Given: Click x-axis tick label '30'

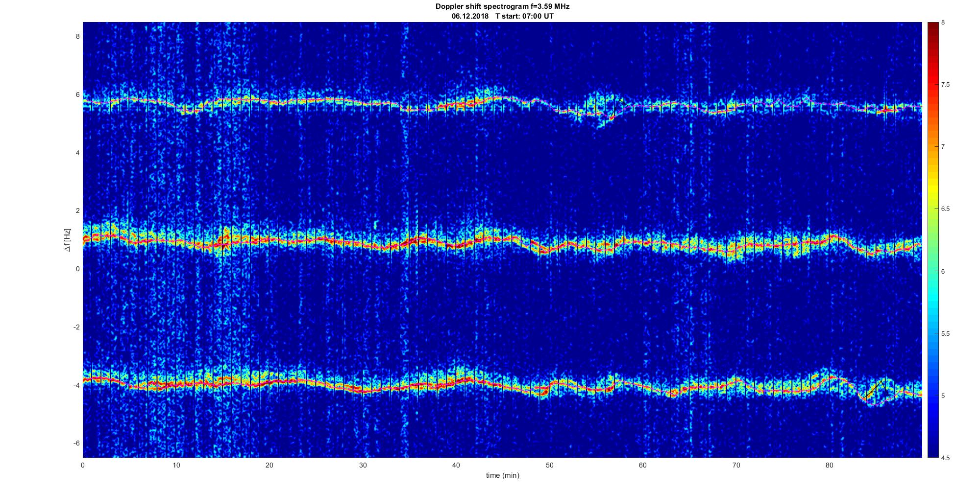Looking at the screenshot, I should click(x=363, y=465).
